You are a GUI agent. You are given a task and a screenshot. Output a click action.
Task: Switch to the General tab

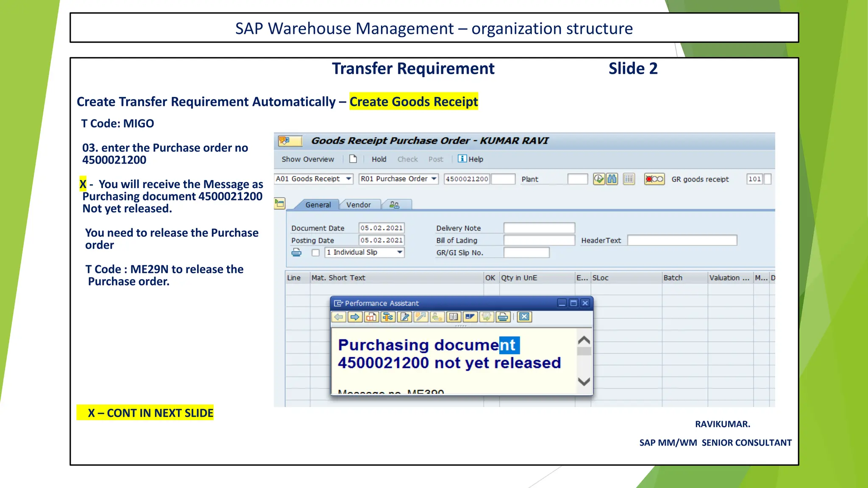[x=318, y=205]
